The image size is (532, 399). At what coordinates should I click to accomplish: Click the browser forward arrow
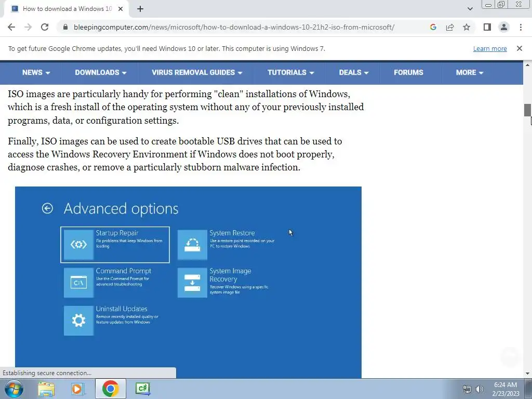pos(28,27)
